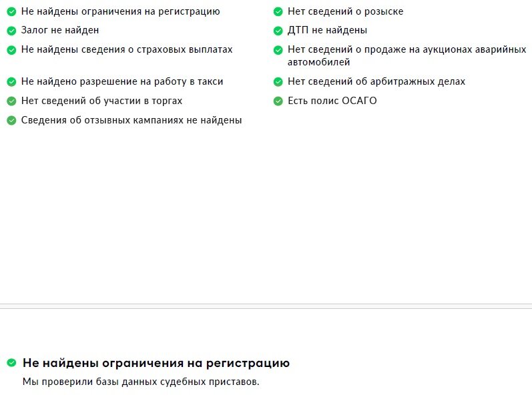Click the check mark next to "Нет сведений о розыске"

pos(278,11)
